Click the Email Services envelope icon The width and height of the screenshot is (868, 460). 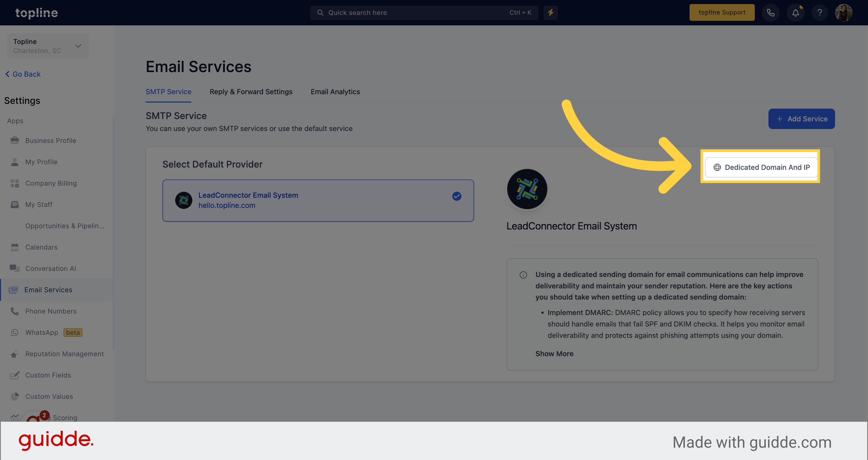[13, 290]
